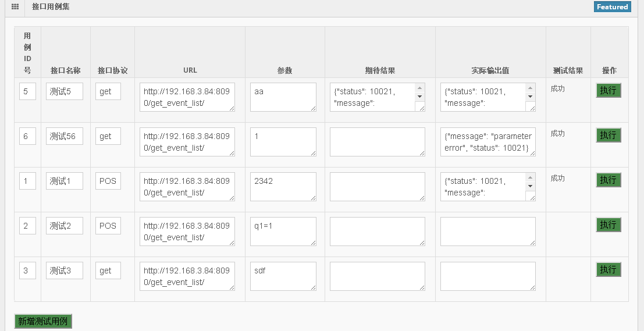Click the empty actual output box in row 测试3
644x331 pixels.
coord(488,276)
